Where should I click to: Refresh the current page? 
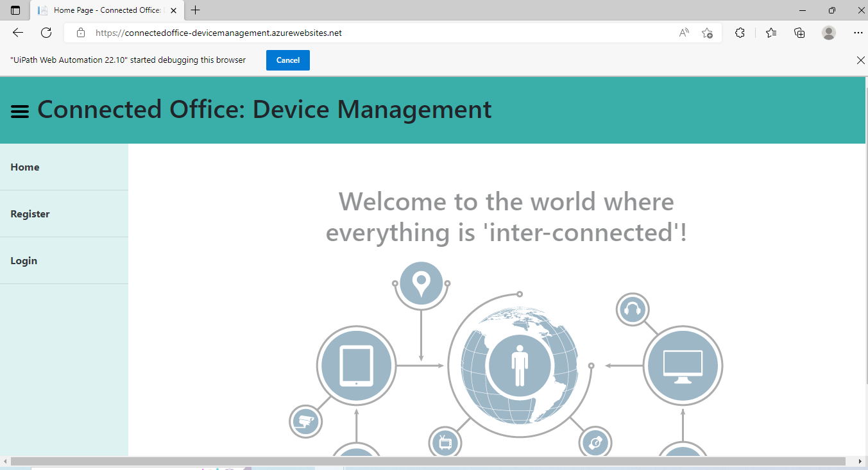46,33
